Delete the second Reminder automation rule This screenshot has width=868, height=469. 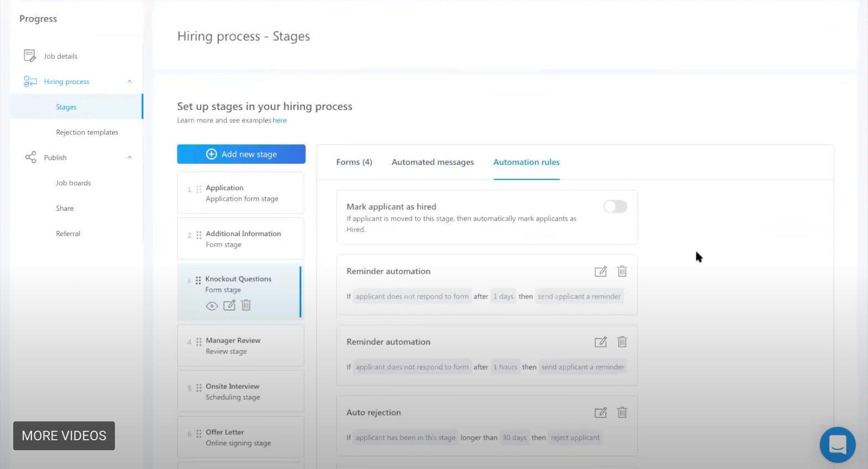pos(622,342)
